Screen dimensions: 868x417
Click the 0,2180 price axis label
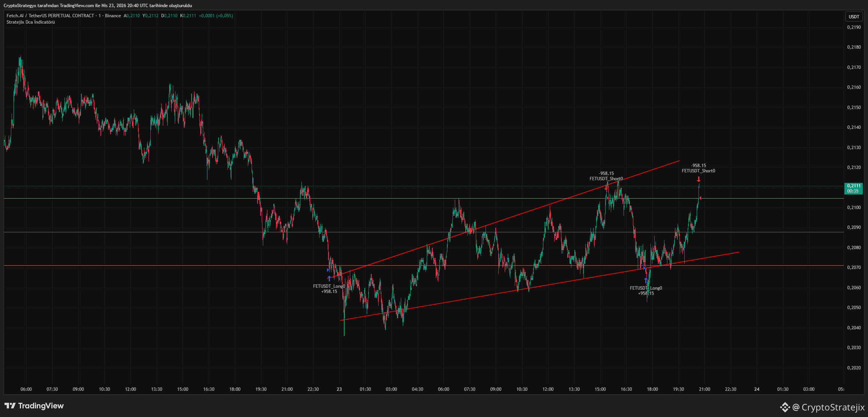[x=854, y=47]
